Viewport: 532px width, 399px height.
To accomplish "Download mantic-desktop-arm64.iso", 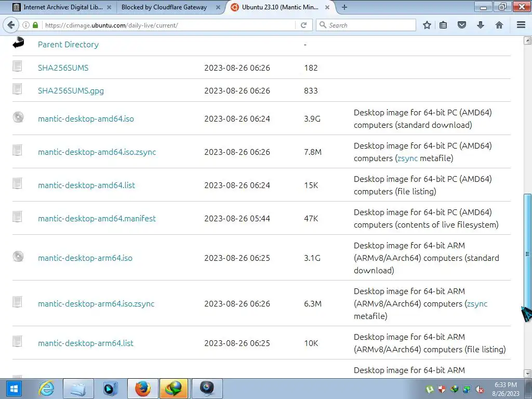I will click(85, 258).
